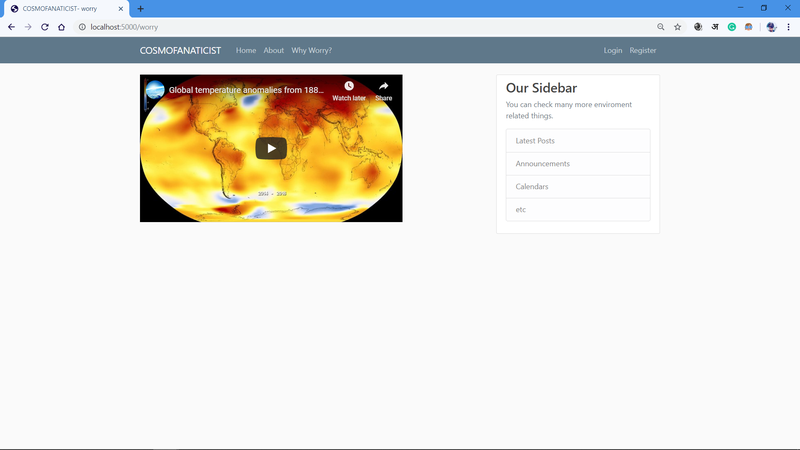The height and width of the screenshot is (450, 800).
Task: Click the Watch later clock icon
Action: [349, 87]
